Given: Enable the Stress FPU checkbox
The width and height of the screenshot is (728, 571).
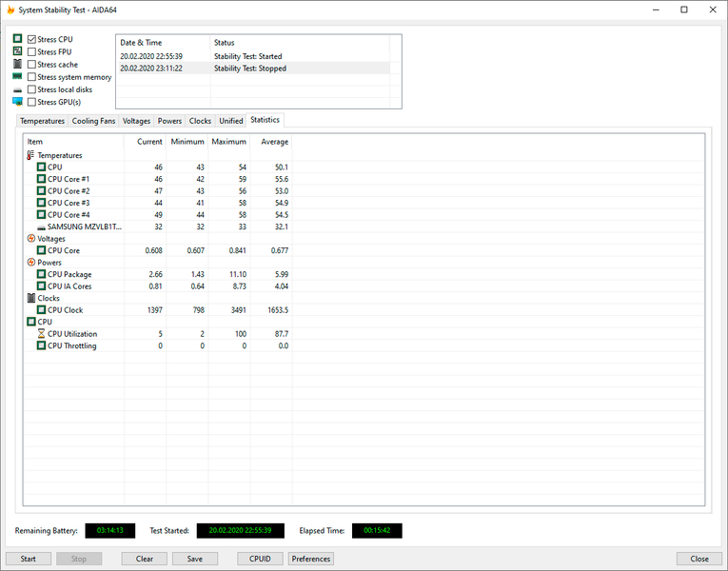Looking at the screenshot, I should [x=31, y=51].
